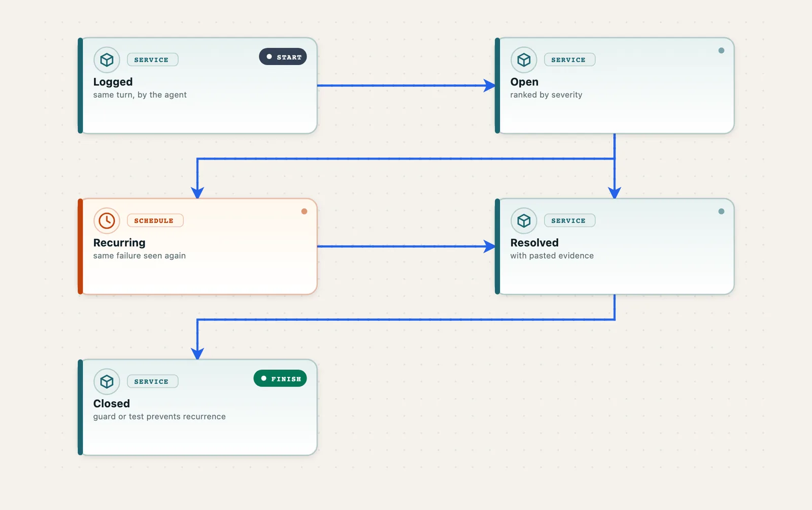Click the FINISH badge on the Closed node

pyautogui.click(x=280, y=378)
